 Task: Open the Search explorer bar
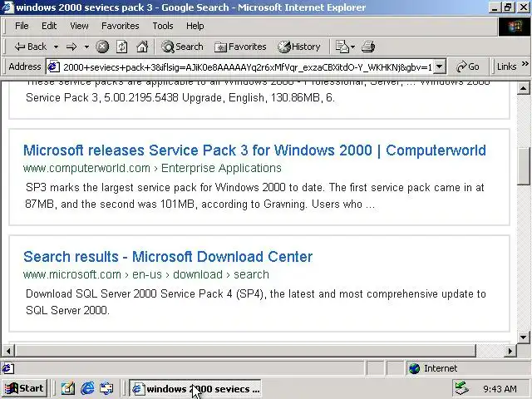(x=182, y=47)
